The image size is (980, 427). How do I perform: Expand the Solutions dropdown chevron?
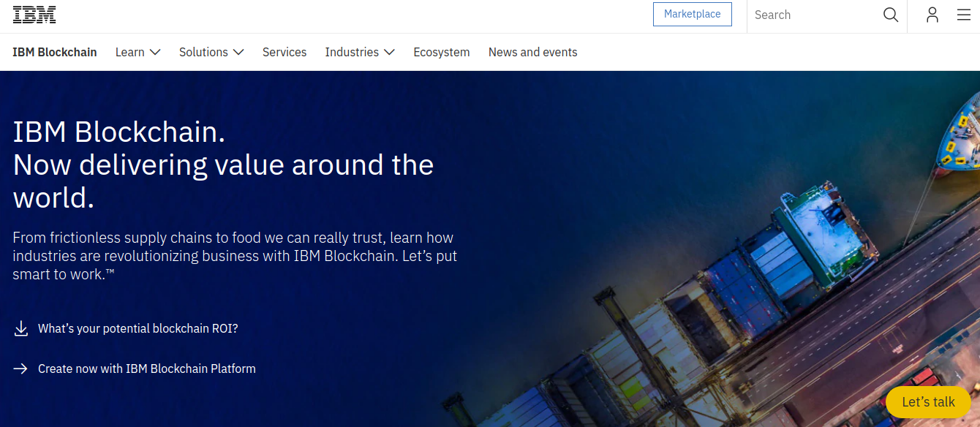[238, 52]
